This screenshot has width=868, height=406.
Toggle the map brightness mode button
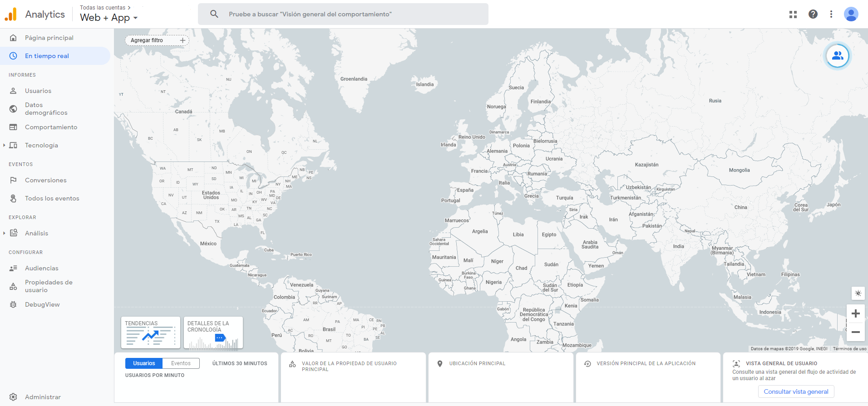(858, 293)
